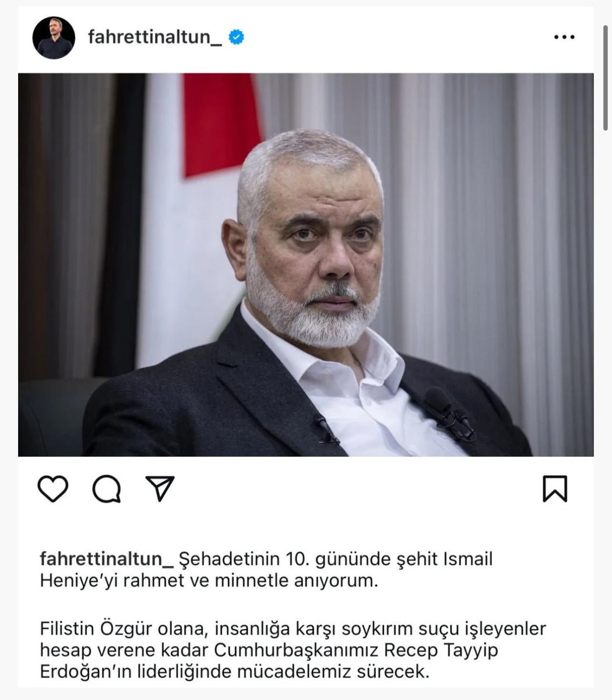Share the post using the paper plane icon
The height and width of the screenshot is (700, 612).
[160, 488]
